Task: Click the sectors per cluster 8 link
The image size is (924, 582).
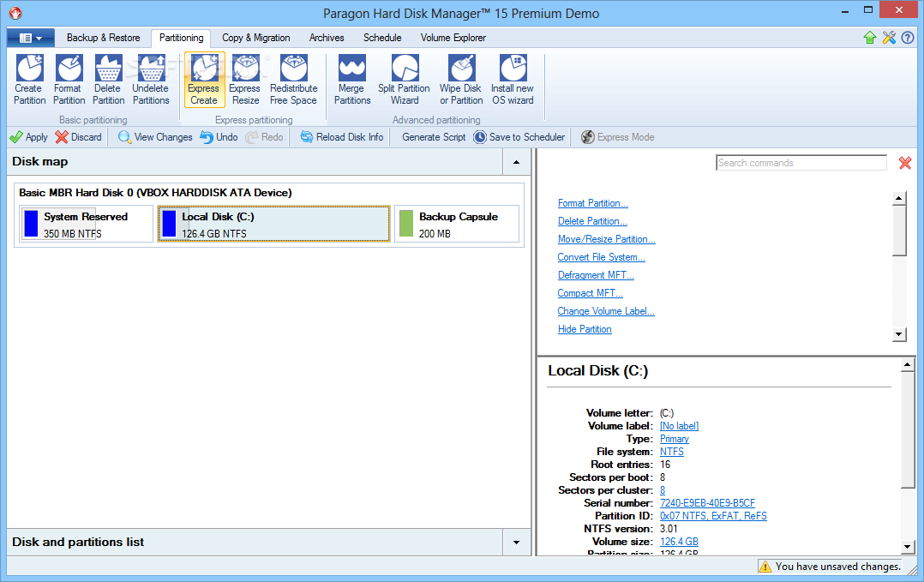Action: tap(663, 490)
